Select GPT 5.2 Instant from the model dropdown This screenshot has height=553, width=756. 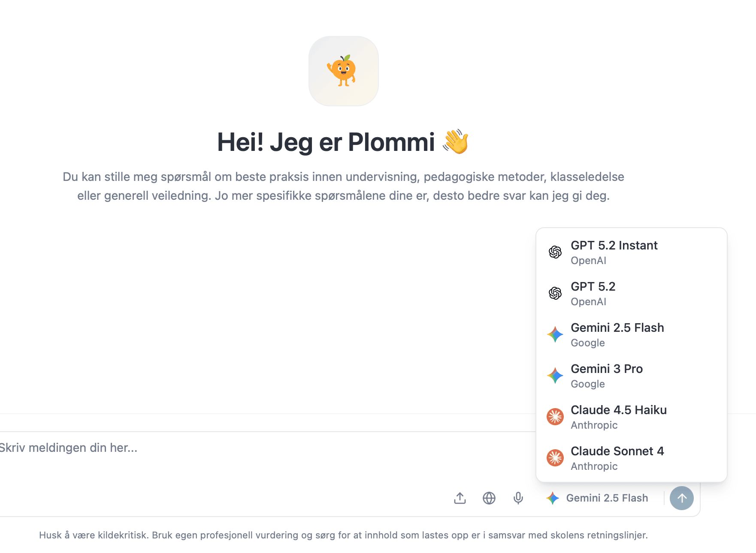coord(614,245)
